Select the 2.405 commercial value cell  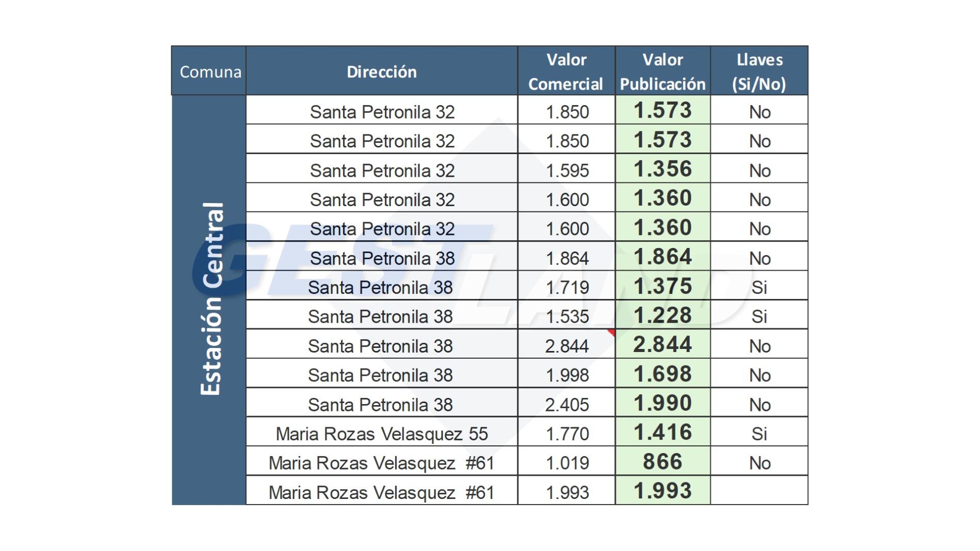tap(567, 405)
